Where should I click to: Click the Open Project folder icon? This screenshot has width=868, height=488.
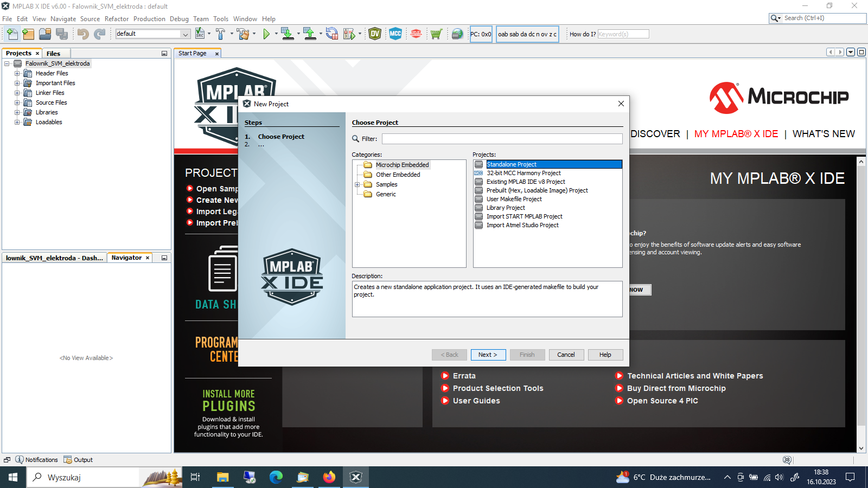pyautogui.click(x=45, y=34)
